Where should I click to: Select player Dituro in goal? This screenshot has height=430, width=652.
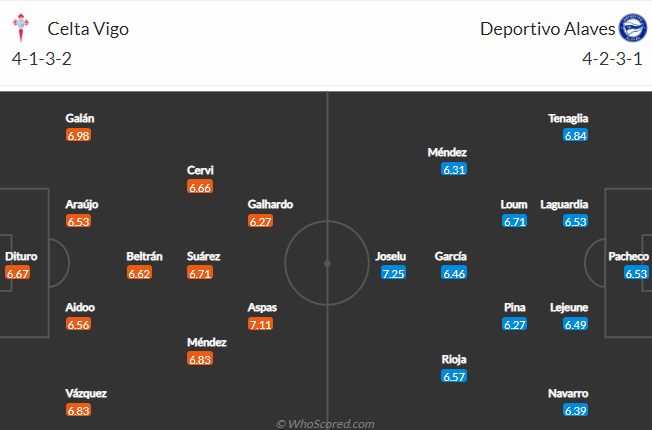pyautogui.click(x=21, y=256)
